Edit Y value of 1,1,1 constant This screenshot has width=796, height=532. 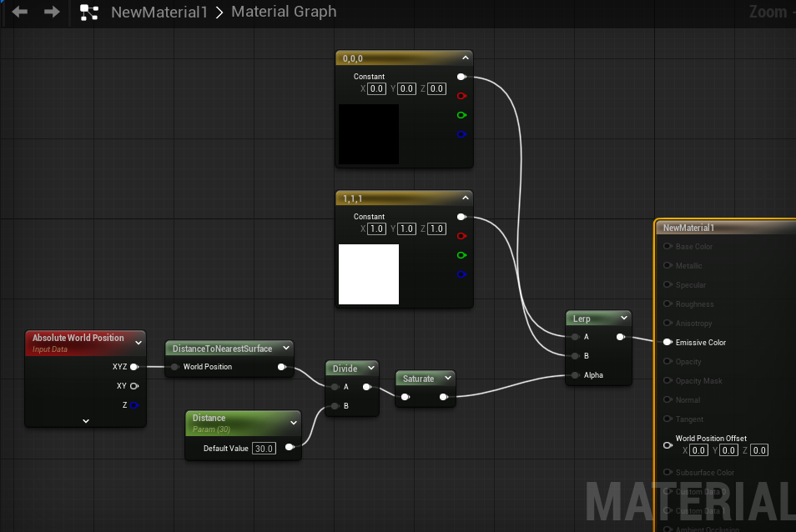pos(406,228)
